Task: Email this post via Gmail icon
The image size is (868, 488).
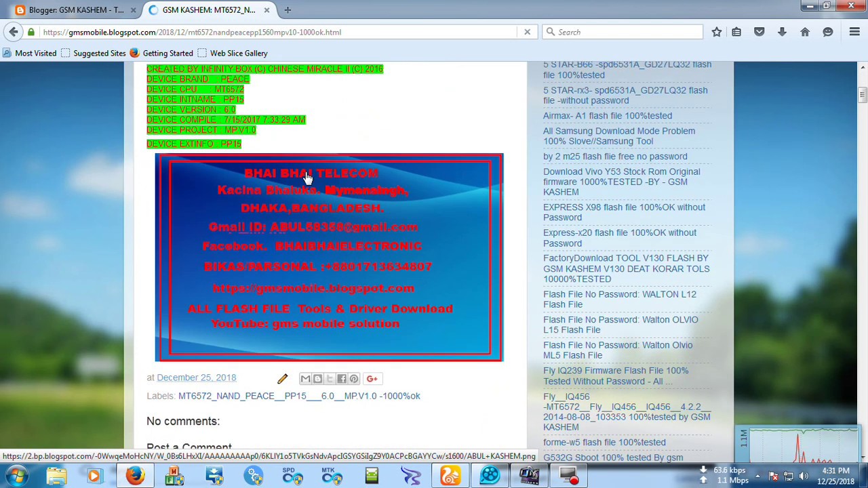Action: [305, 378]
